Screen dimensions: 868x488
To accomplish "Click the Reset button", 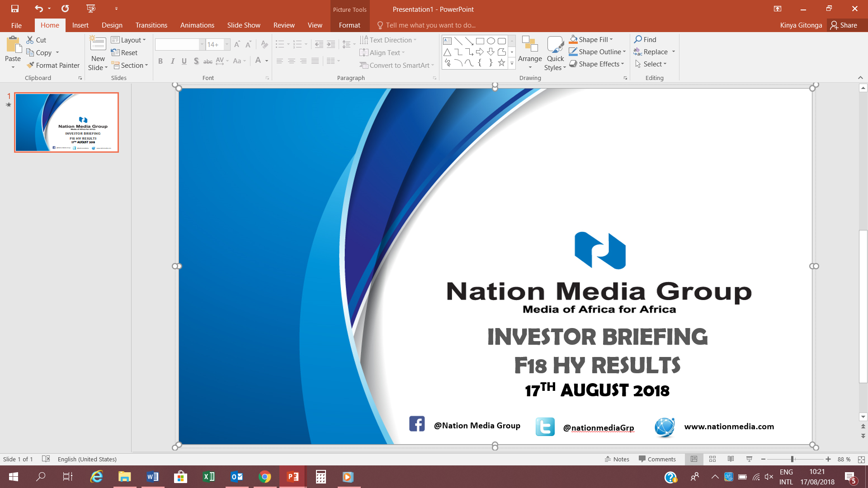I will coord(124,52).
